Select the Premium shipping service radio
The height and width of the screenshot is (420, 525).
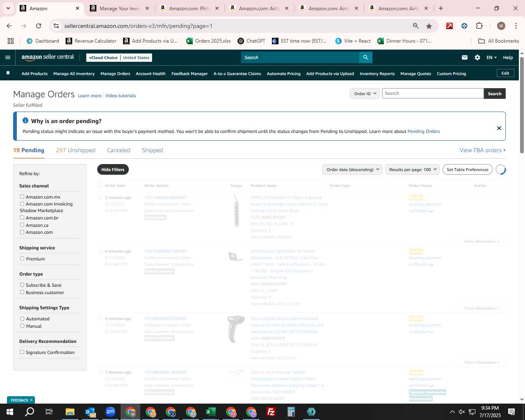tap(22, 259)
